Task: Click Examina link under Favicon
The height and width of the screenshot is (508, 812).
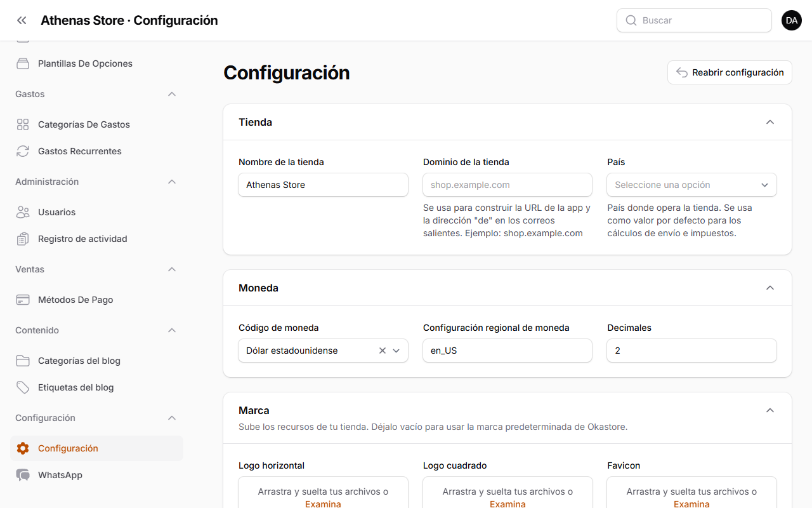Action: 691,504
